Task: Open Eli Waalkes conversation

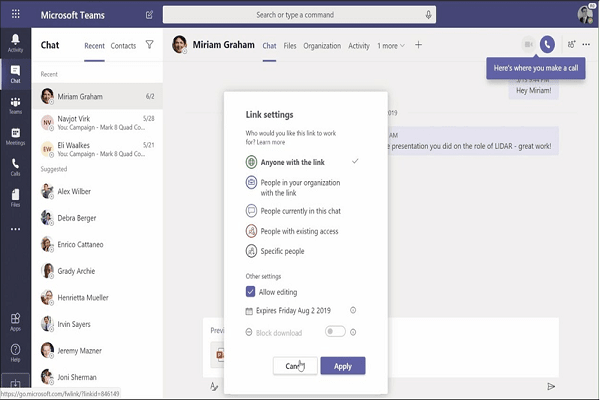Action: click(x=98, y=149)
